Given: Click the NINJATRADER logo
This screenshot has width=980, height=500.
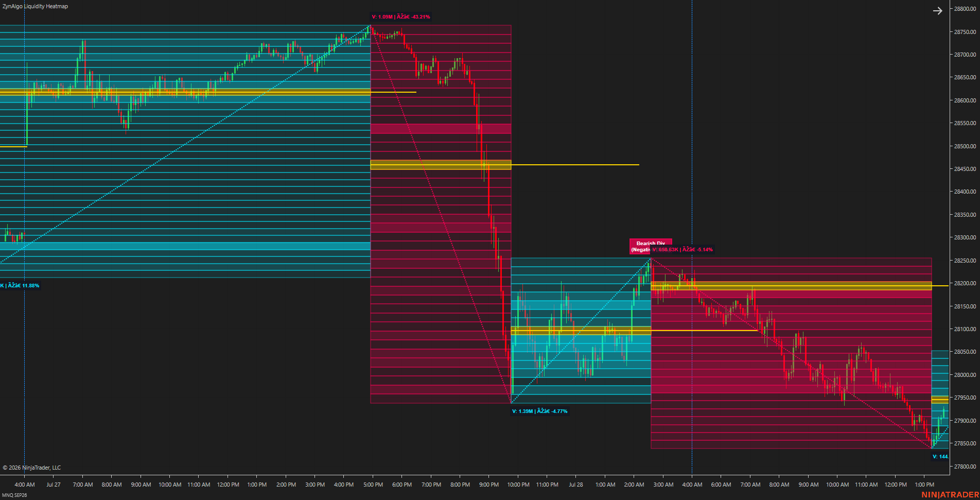Looking at the screenshot, I should pyautogui.click(x=950, y=495).
